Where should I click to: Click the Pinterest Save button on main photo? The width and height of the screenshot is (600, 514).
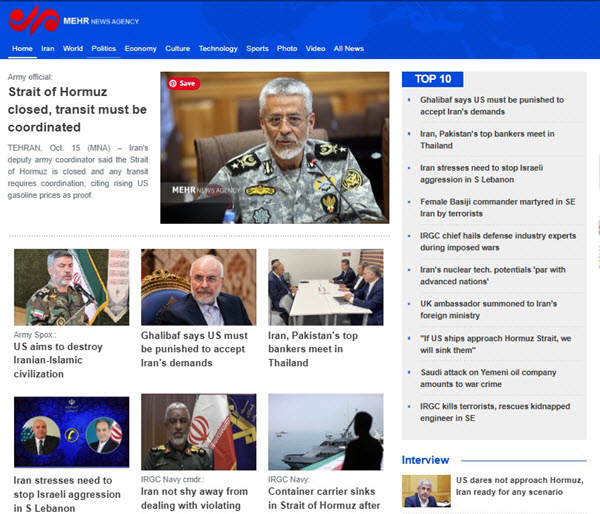click(183, 83)
